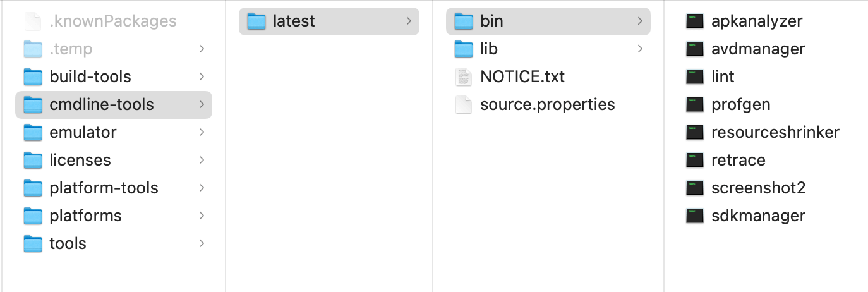This screenshot has width=868, height=292.
Task: Click the sdkmanager executable icon
Action: (695, 216)
